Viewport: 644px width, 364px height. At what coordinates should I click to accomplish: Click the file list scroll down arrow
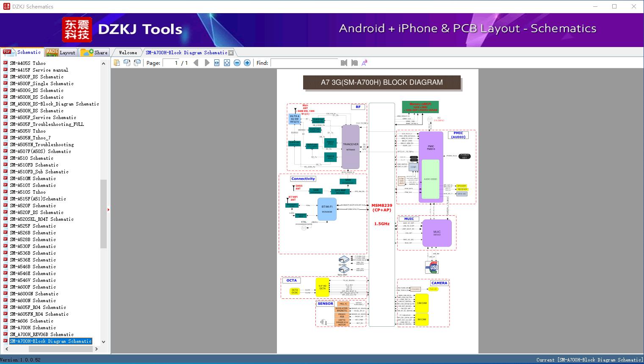coord(103,342)
